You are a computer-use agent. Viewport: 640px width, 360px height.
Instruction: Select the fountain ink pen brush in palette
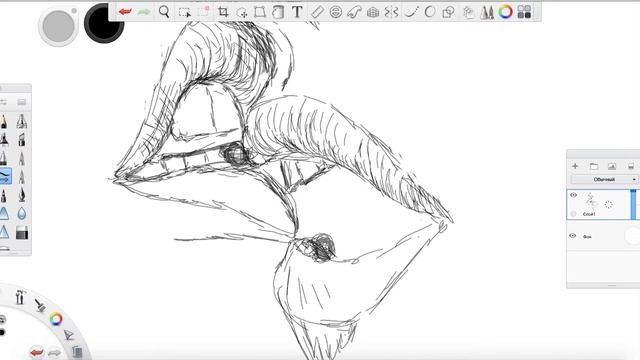click(x=22, y=195)
